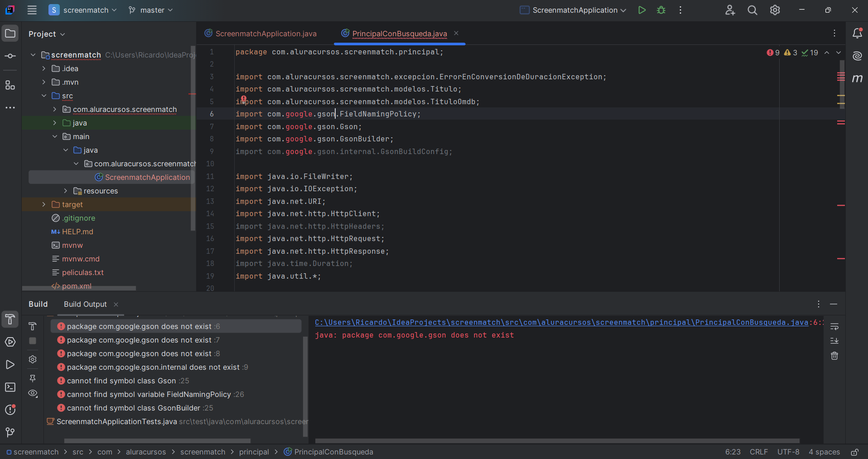Toggle the build view eye icon

tap(33, 393)
